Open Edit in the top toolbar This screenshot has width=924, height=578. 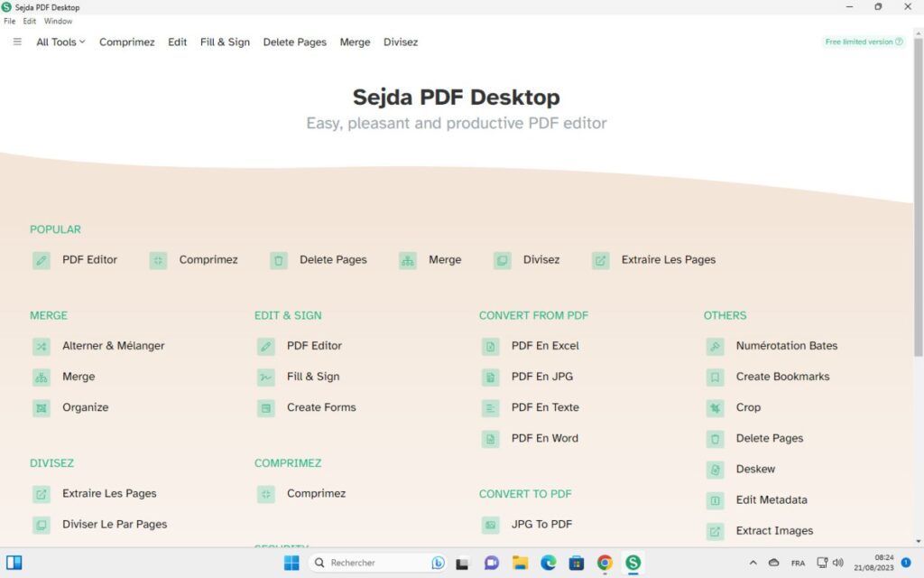pos(177,42)
